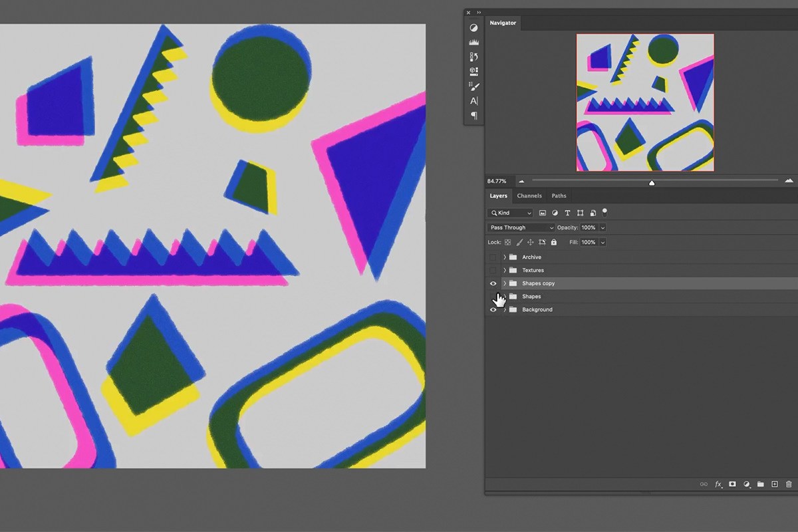The width and height of the screenshot is (798, 532).
Task: Open the Adjustments panel icon
Action: click(473, 28)
